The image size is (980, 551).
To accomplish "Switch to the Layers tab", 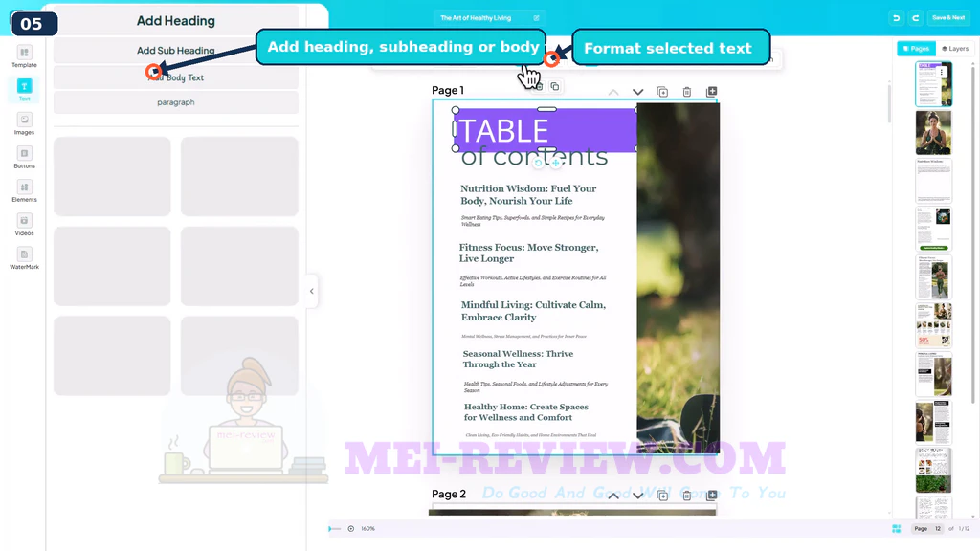I will click(955, 48).
